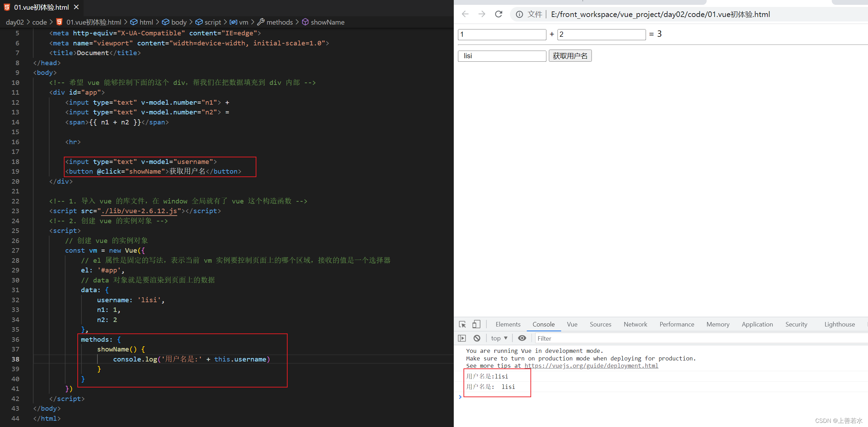868x427 pixels.
Task: Click the console Filter input field
Action: (x=701, y=339)
